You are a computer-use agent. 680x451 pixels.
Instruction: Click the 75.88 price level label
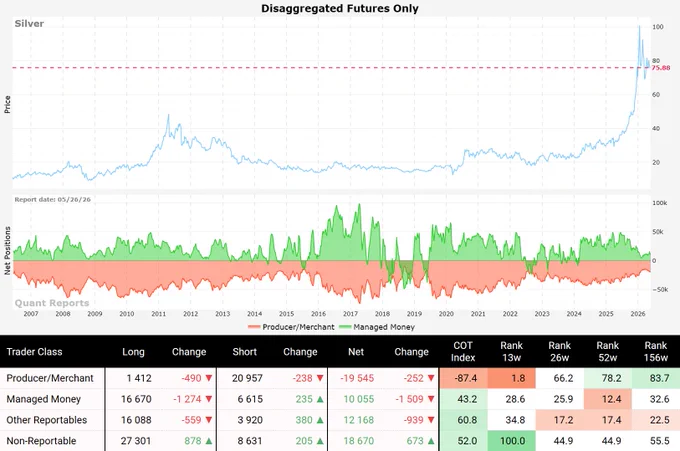click(x=660, y=68)
